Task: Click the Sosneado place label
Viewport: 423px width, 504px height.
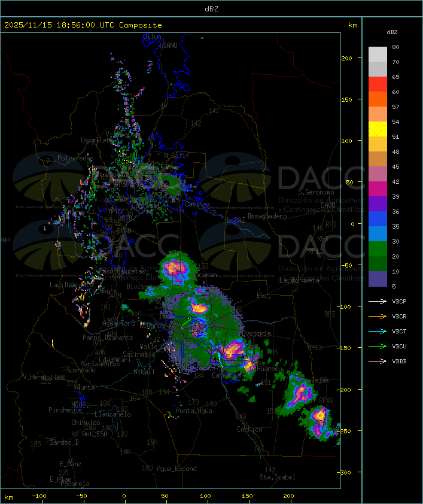Action: 81,370
